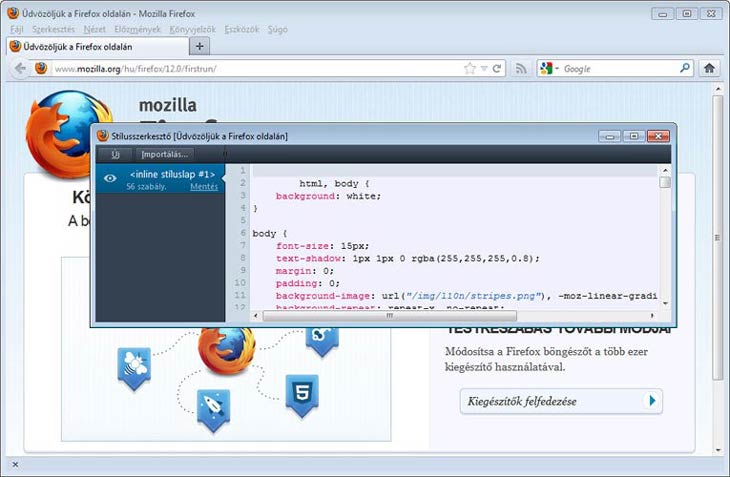The image size is (730, 477).
Task: Click the code editor vertical scrollbar thumb
Action: click(x=665, y=182)
